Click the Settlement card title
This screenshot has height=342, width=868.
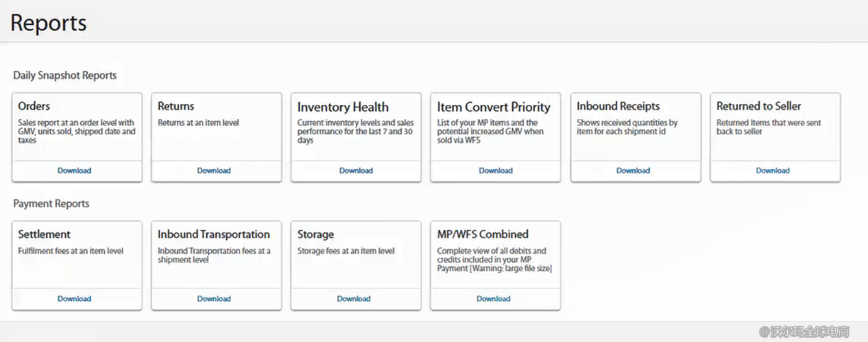(x=44, y=234)
